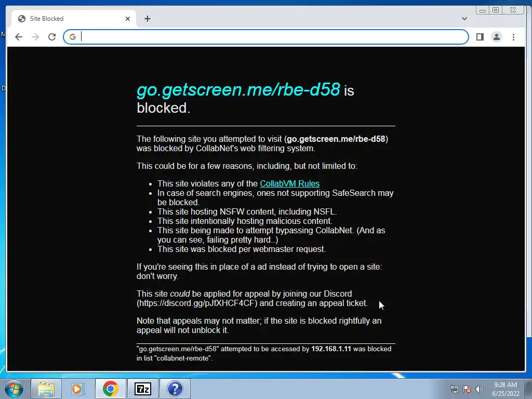The height and width of the screenshot is (399, 532).
Task: Click the 192.168.1.11 IP address text
Action: (x=331, y=349)
